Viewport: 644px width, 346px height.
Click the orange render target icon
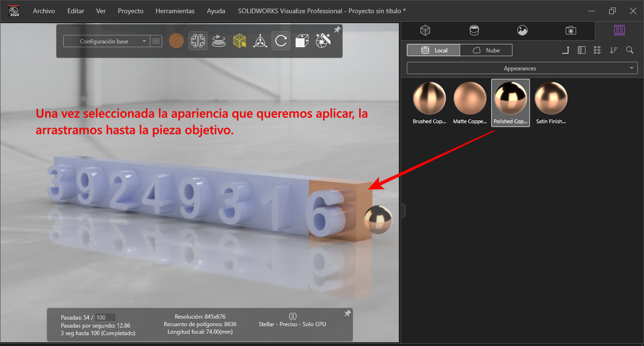(176, 41)
